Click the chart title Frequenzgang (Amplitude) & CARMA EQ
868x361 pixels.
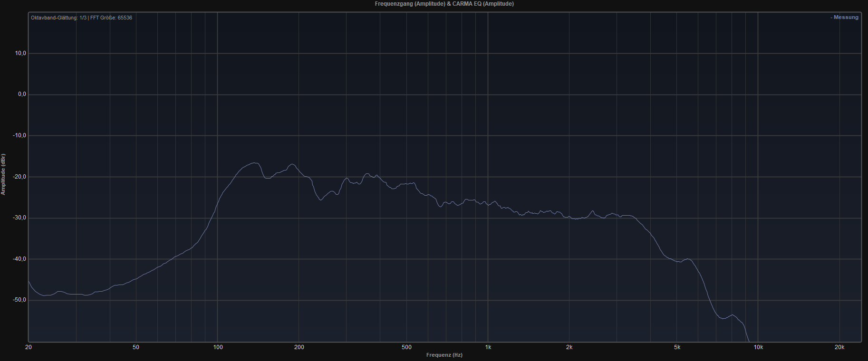(444, 4)
